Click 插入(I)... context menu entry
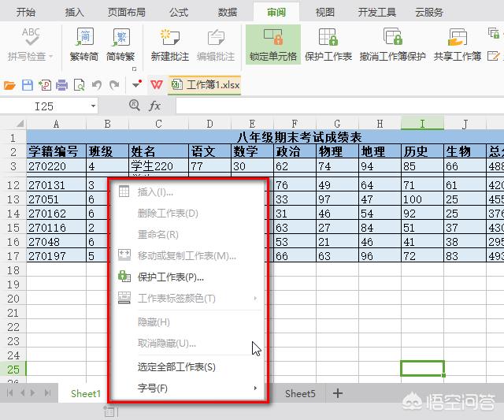This screenshot has height=420, width=504. pos(189,192)
